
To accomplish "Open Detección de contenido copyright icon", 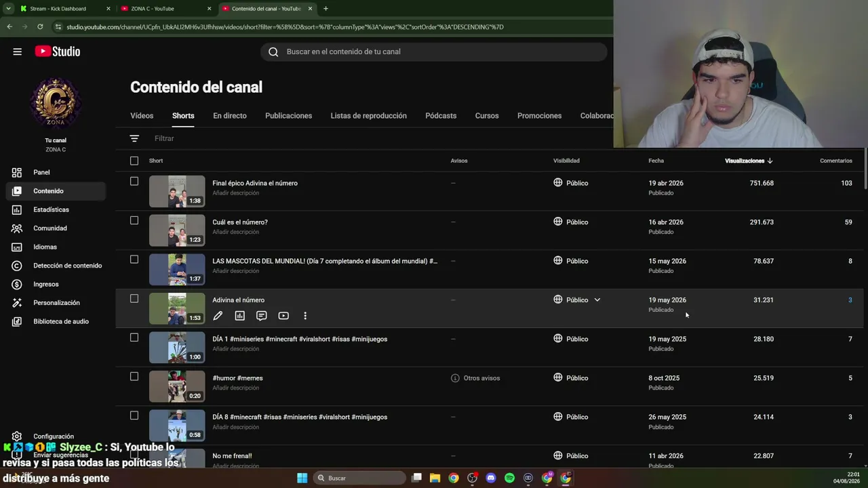I will click(x=17, y=266).
